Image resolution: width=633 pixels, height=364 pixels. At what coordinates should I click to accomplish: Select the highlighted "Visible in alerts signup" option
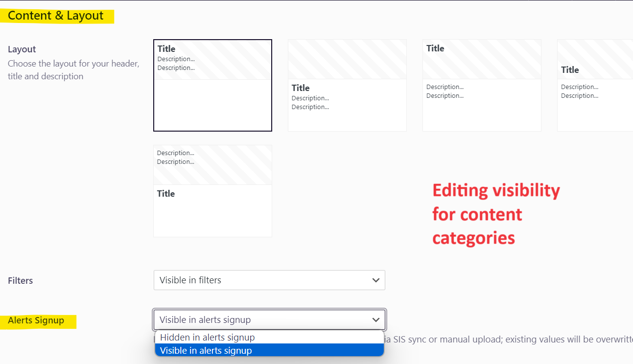pos(206,350)
